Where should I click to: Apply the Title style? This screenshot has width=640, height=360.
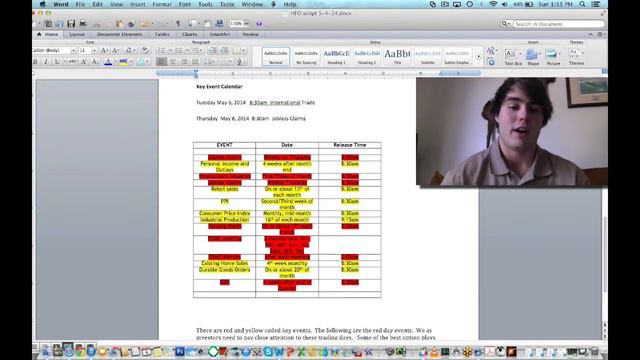pyautogui.click(x=397, y=57)
